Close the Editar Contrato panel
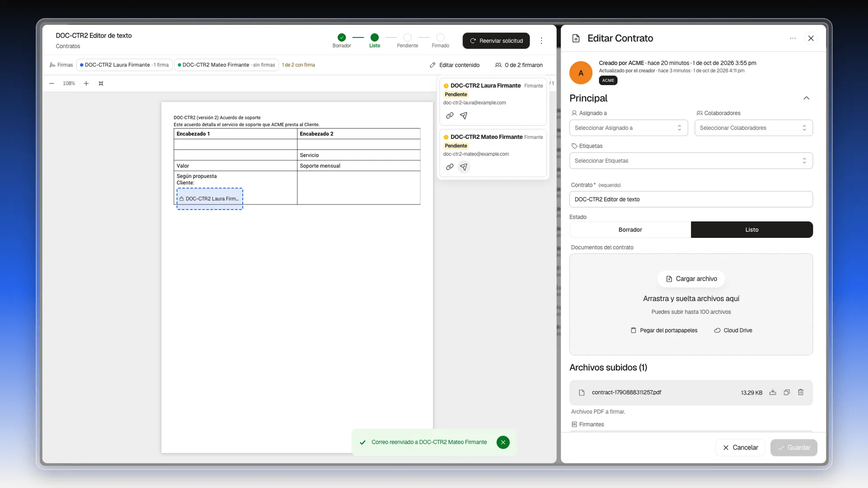The height and width of the screenshot is (488, 868). (x=811, y=38)
